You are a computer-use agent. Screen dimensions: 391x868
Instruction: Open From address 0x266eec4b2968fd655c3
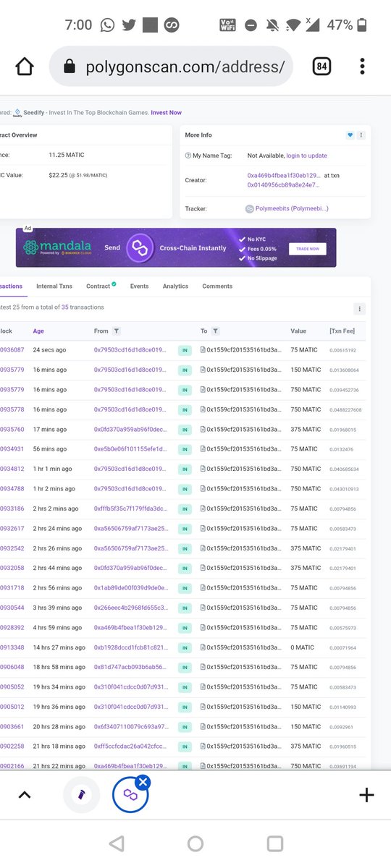pos(130,608)
